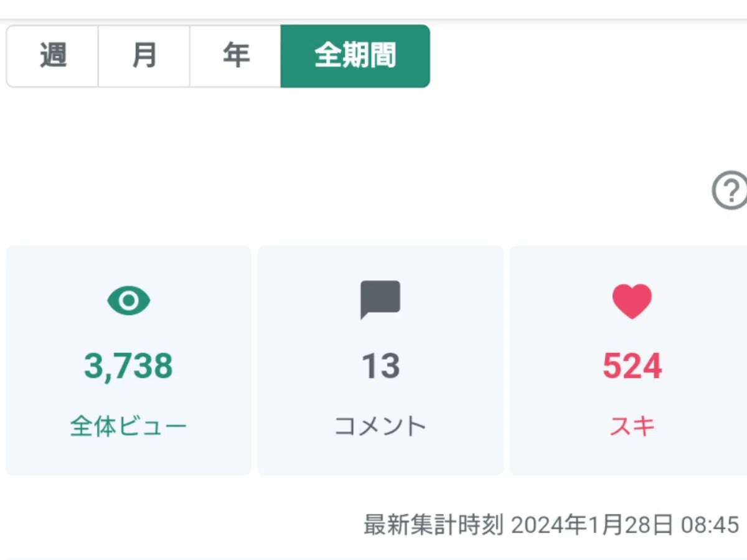Click the スキ label
This screenshot has width=747, height=560.
tap(632, 427)
